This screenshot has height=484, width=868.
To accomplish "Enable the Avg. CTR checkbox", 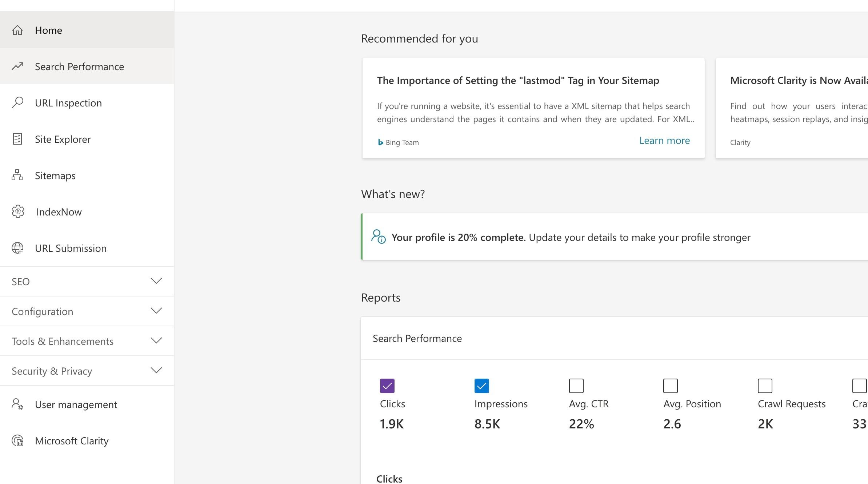I will [576, 386].
